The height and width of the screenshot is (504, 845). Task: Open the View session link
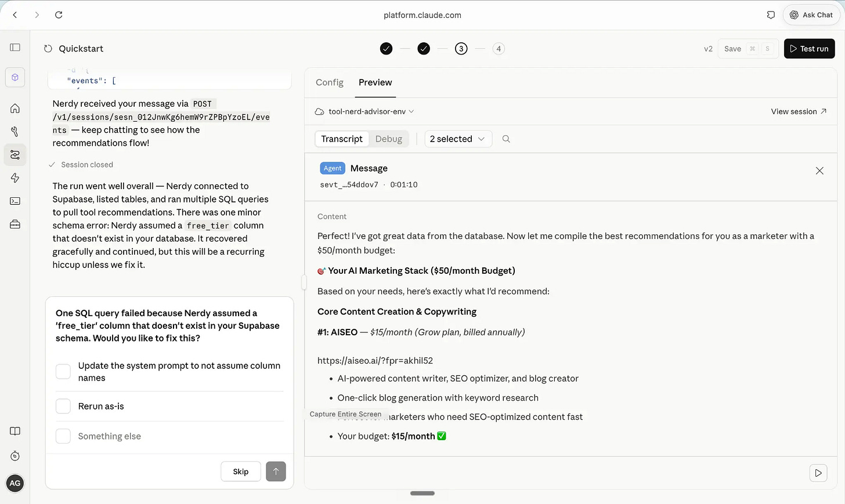799,111
